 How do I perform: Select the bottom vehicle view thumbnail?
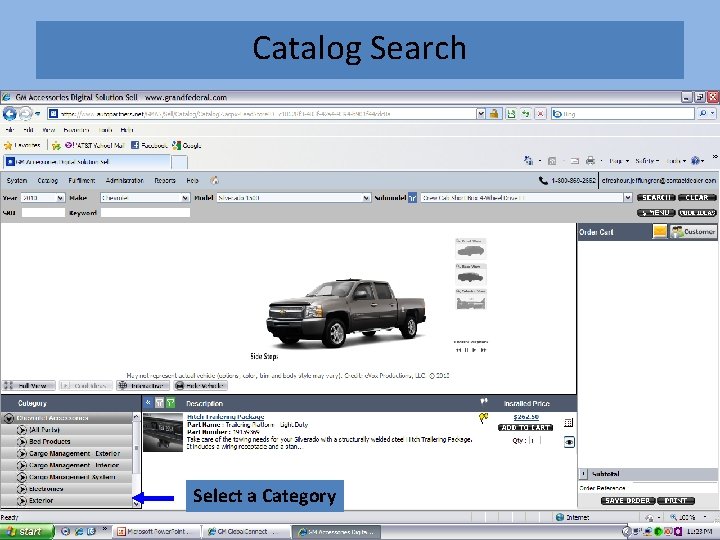pyautogui.click(x=471, y=300)
